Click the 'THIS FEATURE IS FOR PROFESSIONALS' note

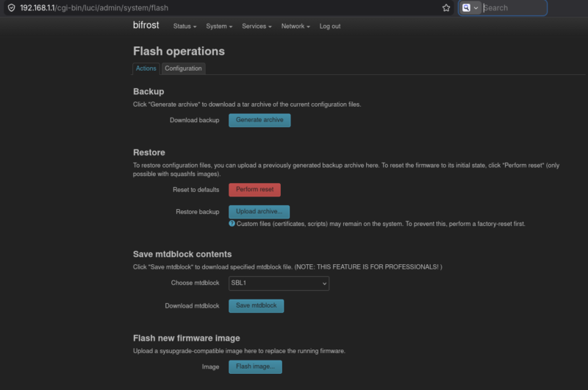coord(368,267)
